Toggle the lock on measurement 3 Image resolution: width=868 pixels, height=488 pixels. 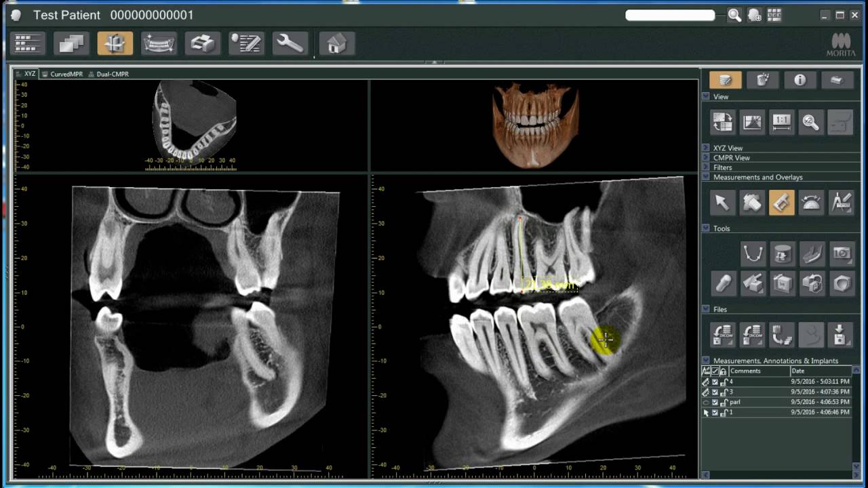click(x=724, y=392)
